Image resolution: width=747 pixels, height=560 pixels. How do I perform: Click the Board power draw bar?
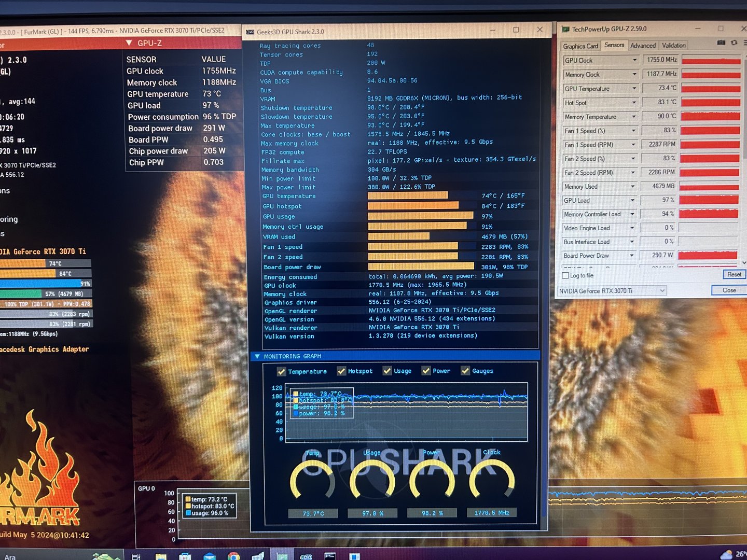pyautogui.click(x=421, y=267)
